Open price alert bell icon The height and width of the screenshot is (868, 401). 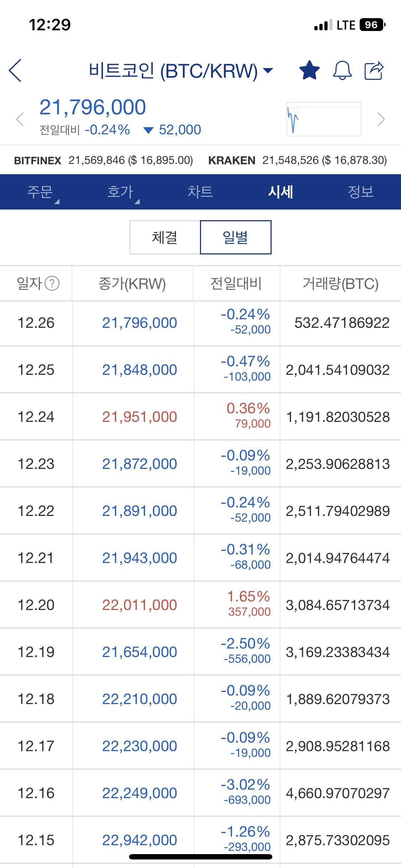pos(342,70)
